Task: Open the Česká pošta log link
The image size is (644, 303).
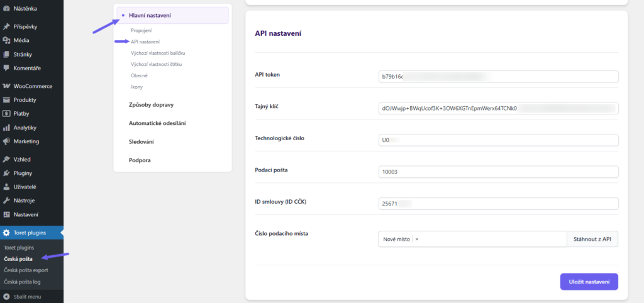Action: pyautogui.click(x=22, y=282)
